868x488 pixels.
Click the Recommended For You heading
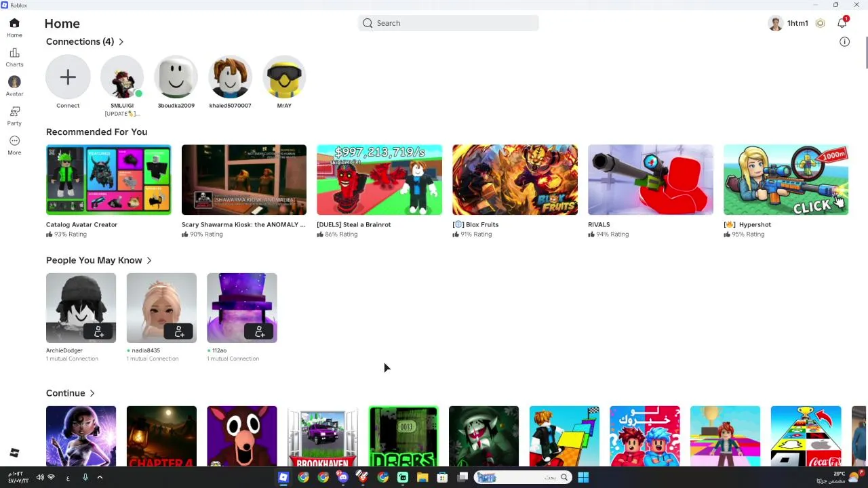[96, 132]
